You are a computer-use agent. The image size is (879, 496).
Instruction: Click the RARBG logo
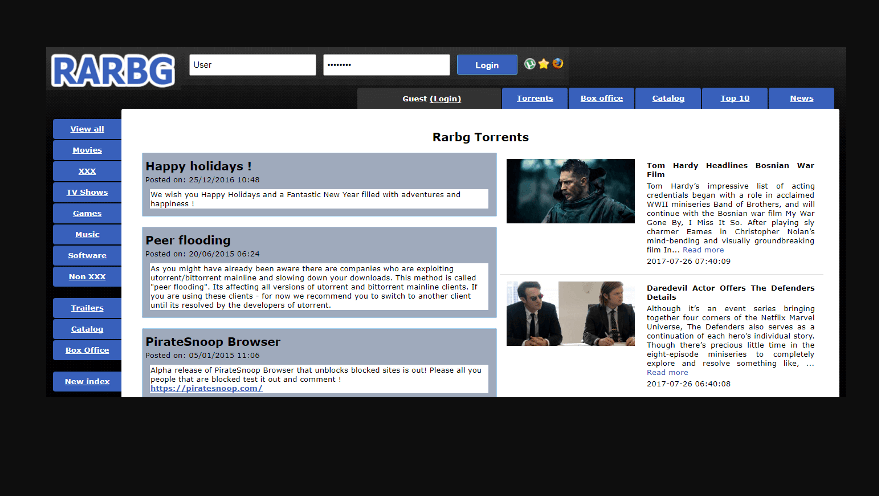113,71
